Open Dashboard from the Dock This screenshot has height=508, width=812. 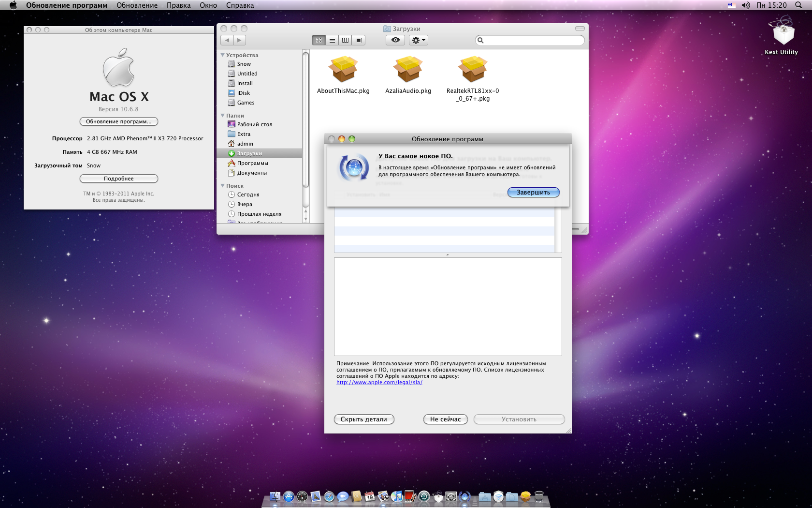(x=302, y=496)
